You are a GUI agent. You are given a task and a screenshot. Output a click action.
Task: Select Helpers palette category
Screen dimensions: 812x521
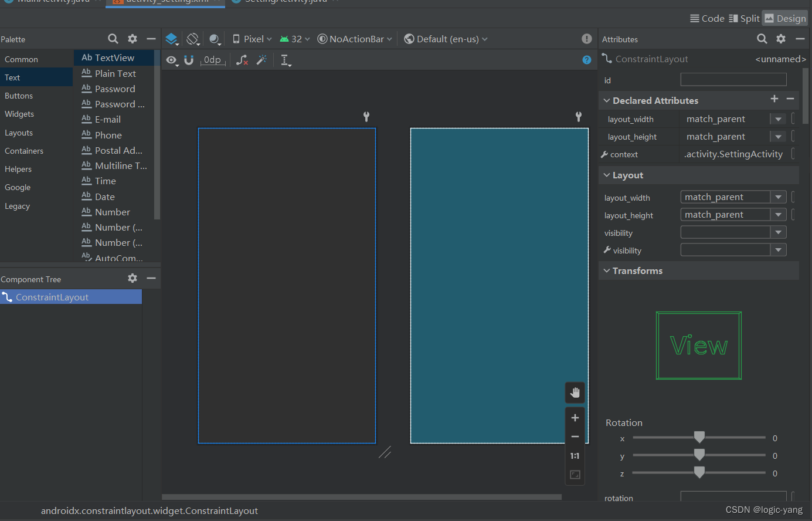click(x=36, y=169)
